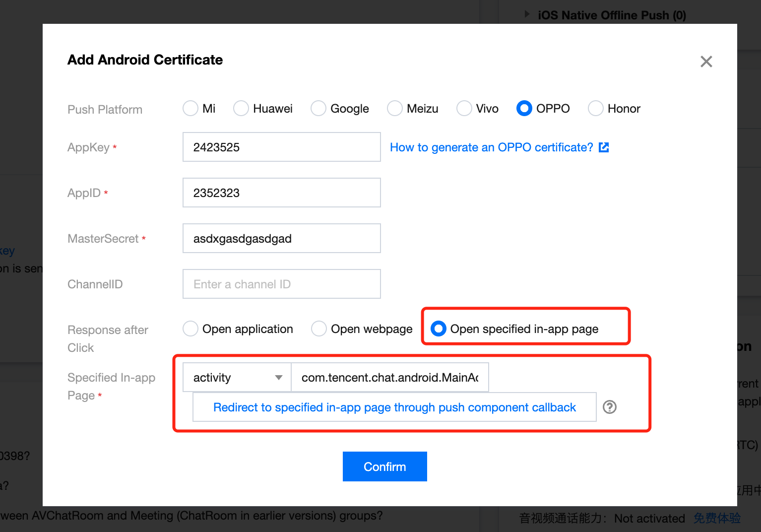Click Redirect to specified in-app page callback option
The image size is (761, 532).
(x=394, y=407)
